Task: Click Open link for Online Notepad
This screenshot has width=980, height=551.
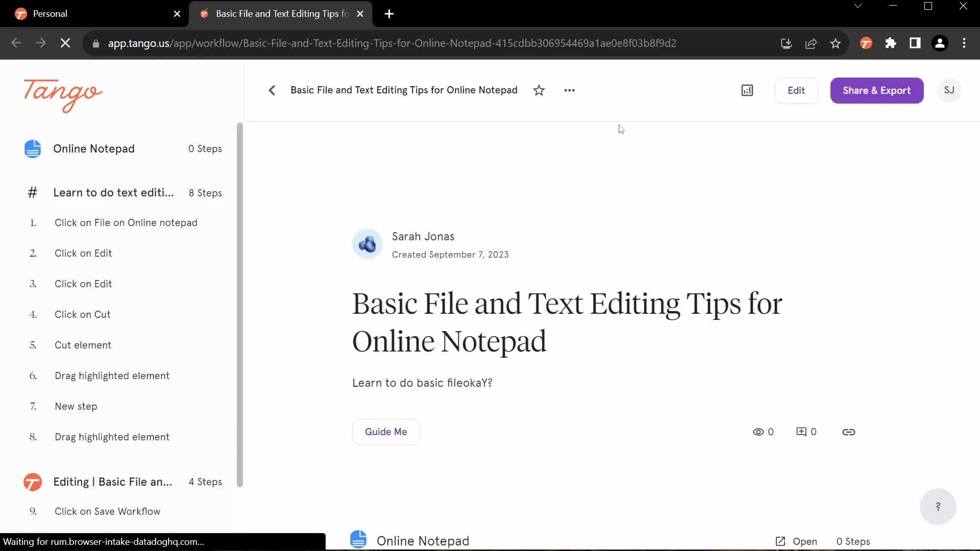Action: click(x=796, y=541)
